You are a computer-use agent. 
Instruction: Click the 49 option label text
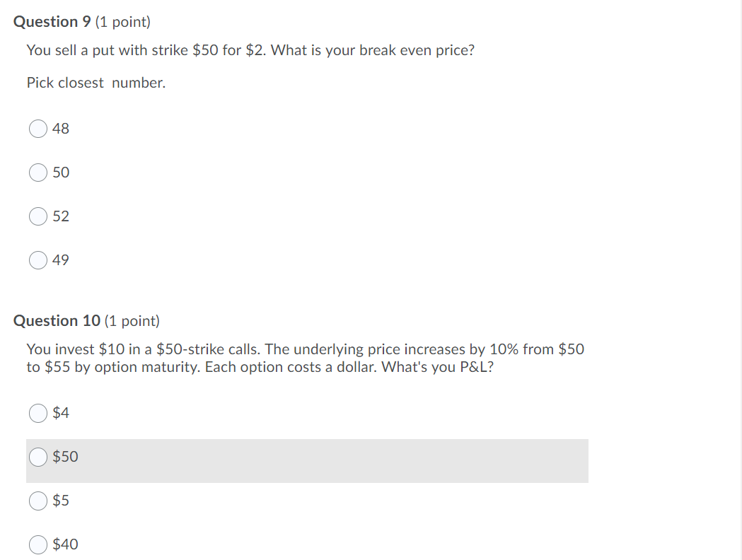(x=61, y=260)
